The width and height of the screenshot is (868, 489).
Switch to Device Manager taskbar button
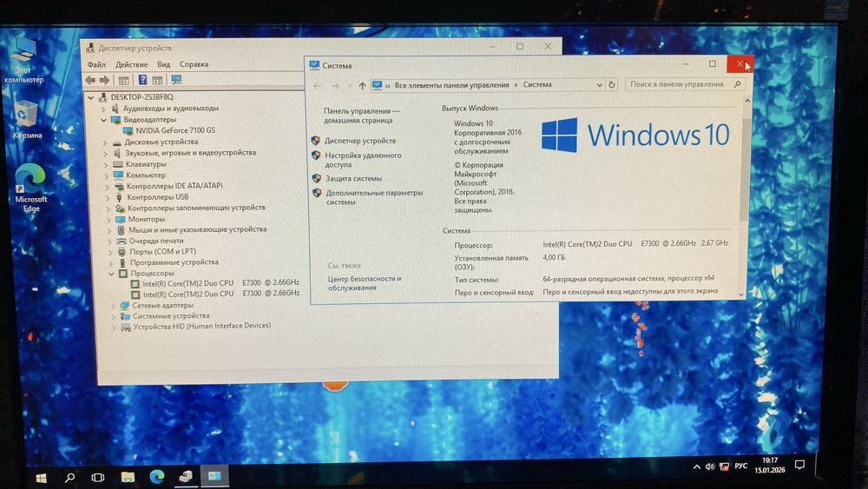tap(186, 476)
